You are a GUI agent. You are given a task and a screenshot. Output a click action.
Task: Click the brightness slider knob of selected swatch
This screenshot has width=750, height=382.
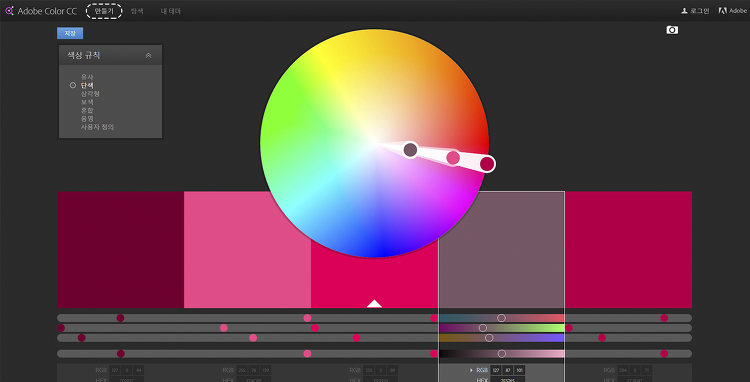pos(501,354)
